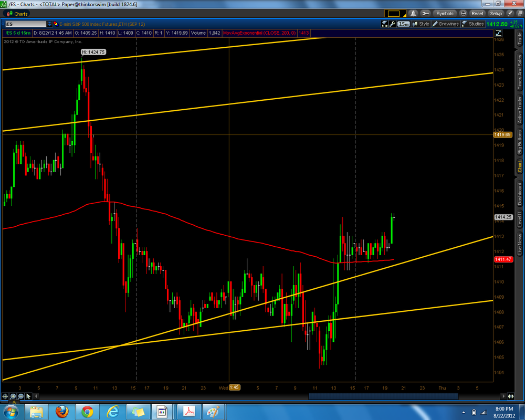The image size is (525, 420).
Task: Click the printer icon
Action: click(463, 14)
